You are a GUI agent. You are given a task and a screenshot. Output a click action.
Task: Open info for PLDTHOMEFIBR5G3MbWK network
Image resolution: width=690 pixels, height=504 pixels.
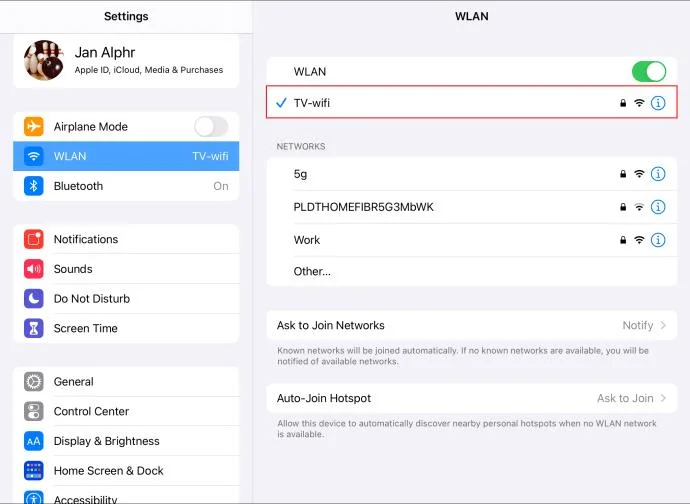coord(658,207)
